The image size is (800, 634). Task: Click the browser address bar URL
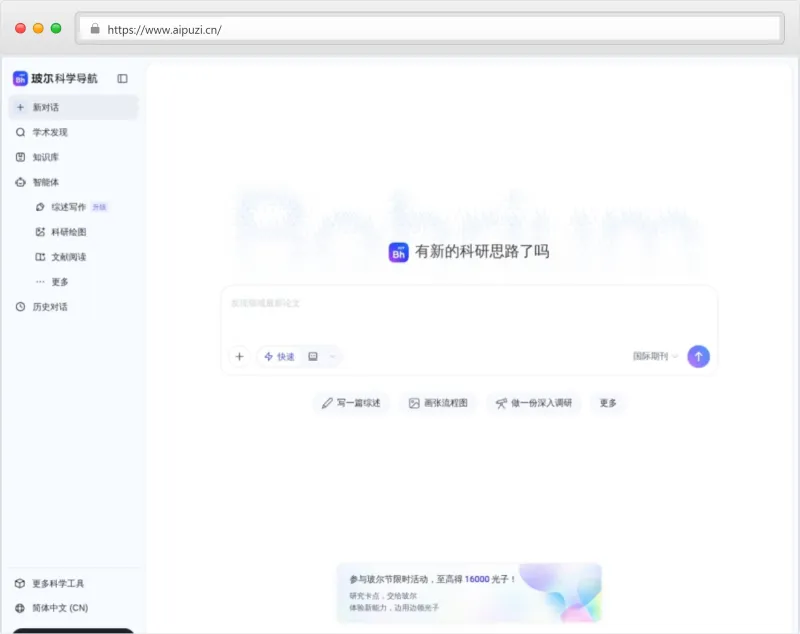click(x=164, y=30)
